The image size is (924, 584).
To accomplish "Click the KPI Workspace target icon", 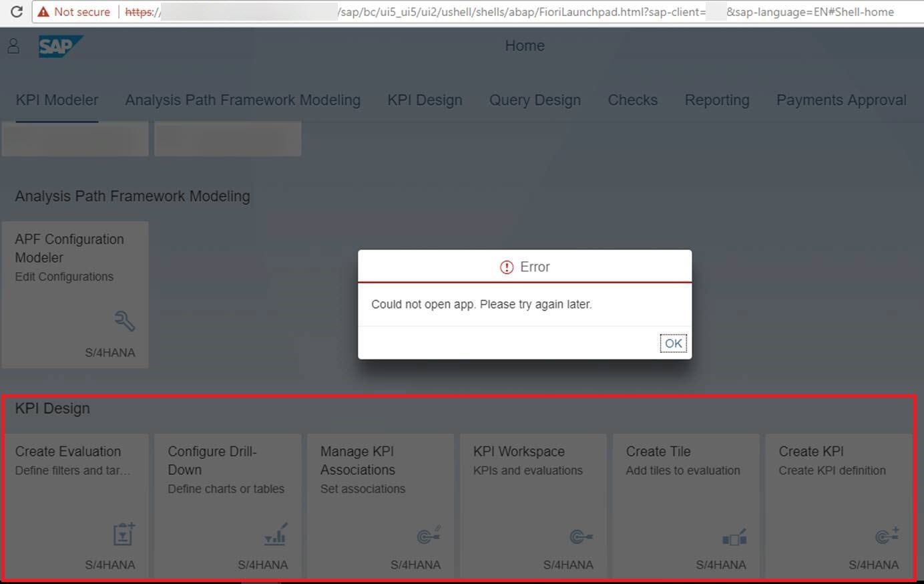I will click(x=582, y=537).
